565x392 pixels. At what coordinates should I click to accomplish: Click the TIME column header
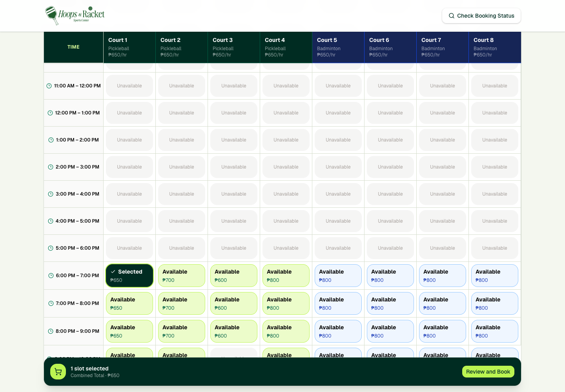(73, 47)
